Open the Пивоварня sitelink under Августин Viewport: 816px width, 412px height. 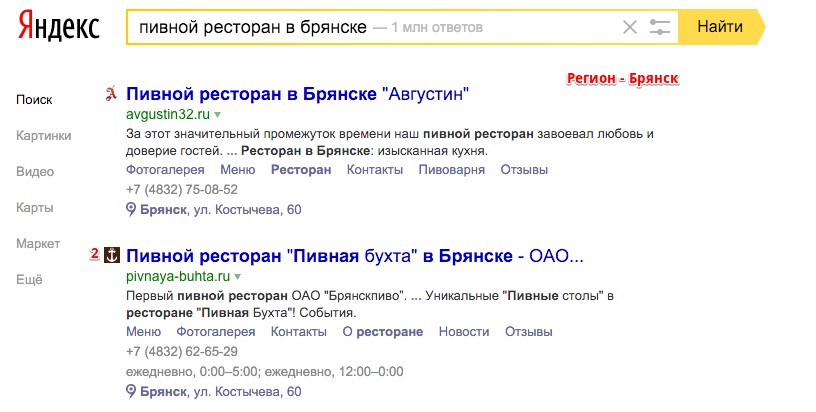[451, 170]
